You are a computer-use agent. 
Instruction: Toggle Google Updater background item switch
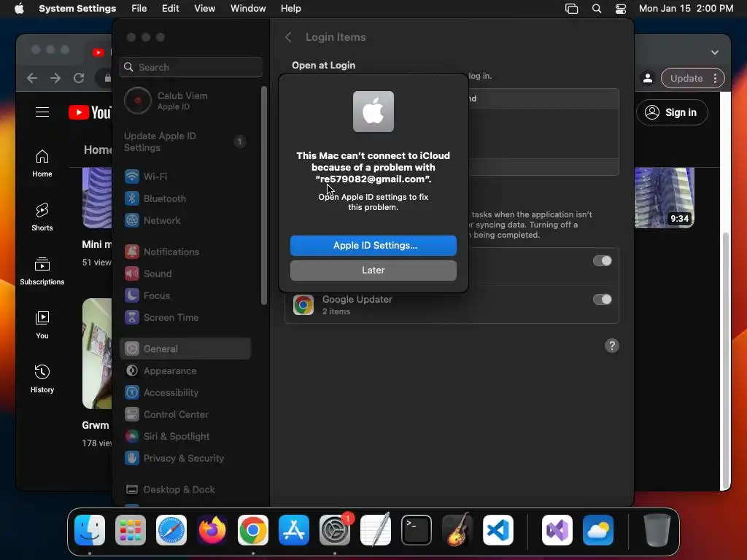602,300
